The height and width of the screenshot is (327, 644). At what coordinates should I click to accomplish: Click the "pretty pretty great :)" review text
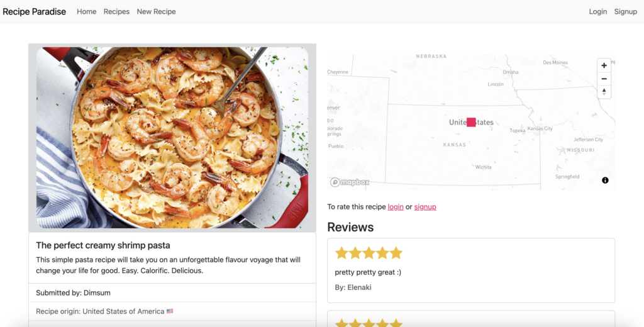368,272
